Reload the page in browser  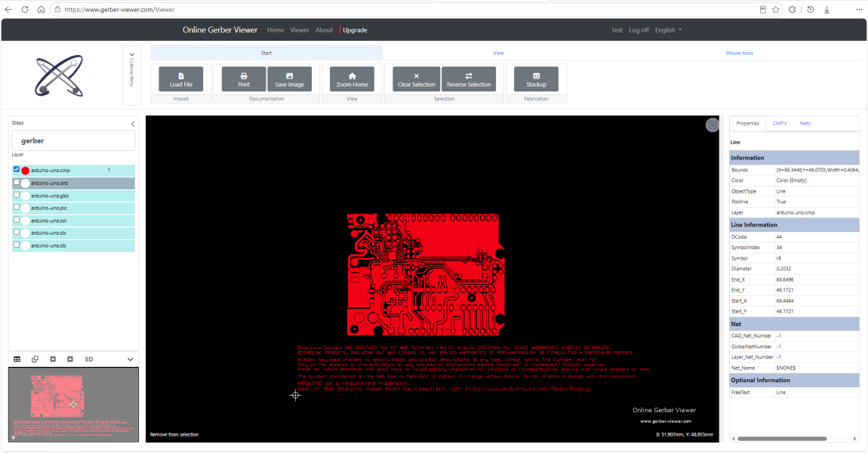click(25, 9)
